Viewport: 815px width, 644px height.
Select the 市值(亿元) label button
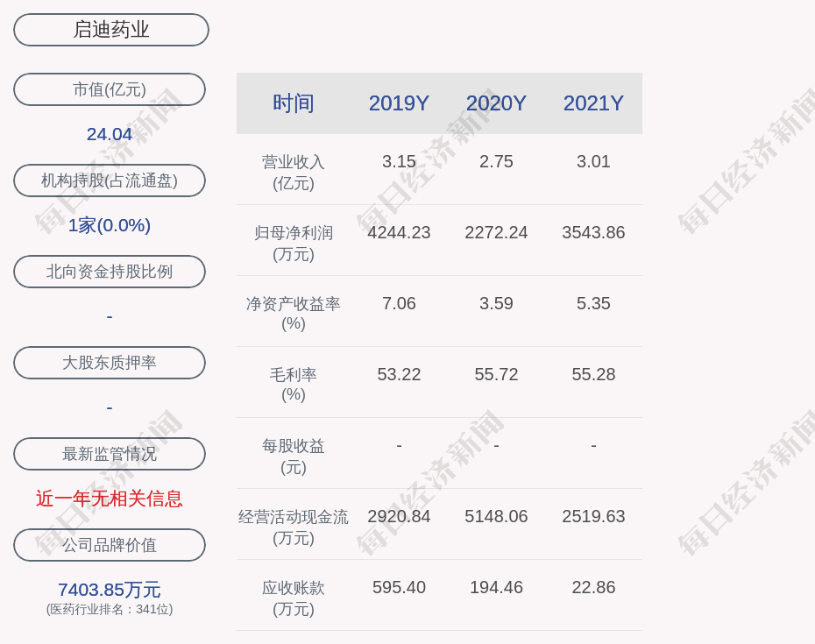[x=110, y=89]
